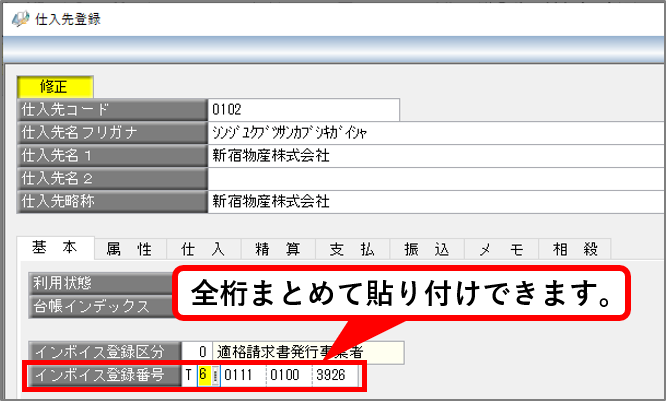Click the 仕入先名1 field 新宿物産株式会社
Image resolution: width=666 pixels, height=401 pixels.
[437, 156]
